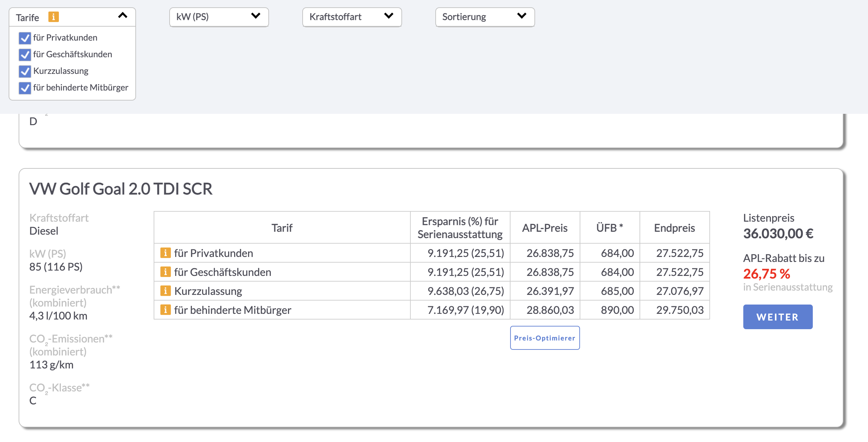Click the VW Golf Goal 2.0 TDI SCR title
This screenshot has width=868, height=442.
(121, 189)
